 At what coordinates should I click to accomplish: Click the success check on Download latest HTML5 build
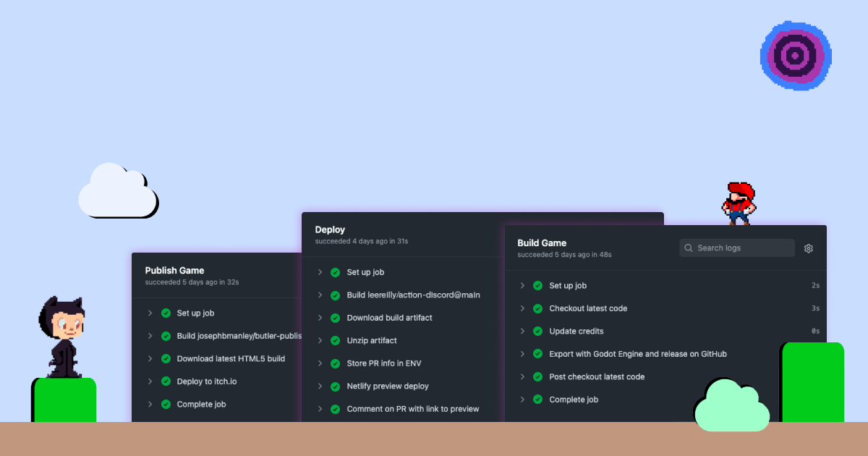[164, 358]
